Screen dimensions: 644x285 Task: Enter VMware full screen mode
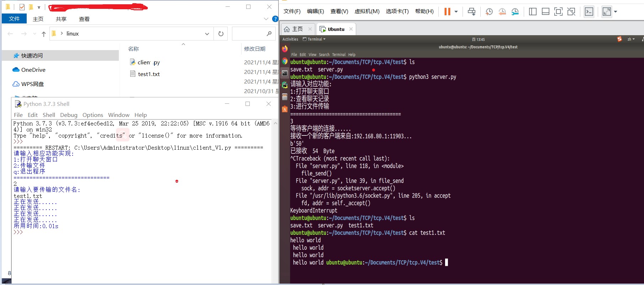(x=558, y=11)
